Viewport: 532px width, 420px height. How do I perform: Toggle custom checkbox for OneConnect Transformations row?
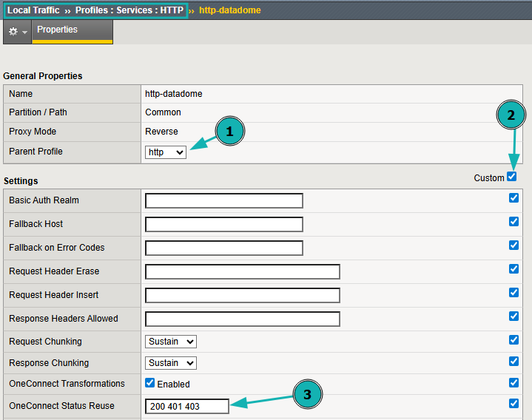pos(514,383)
